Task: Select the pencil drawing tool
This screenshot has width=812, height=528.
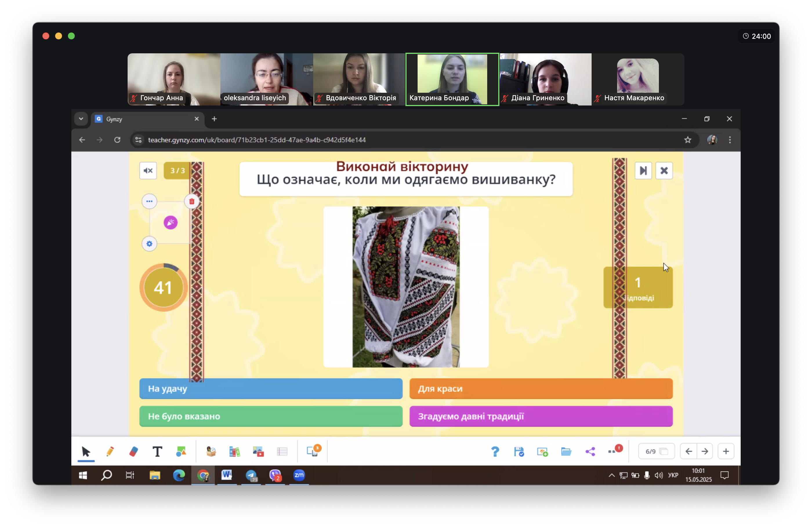Action: [110, 451]
